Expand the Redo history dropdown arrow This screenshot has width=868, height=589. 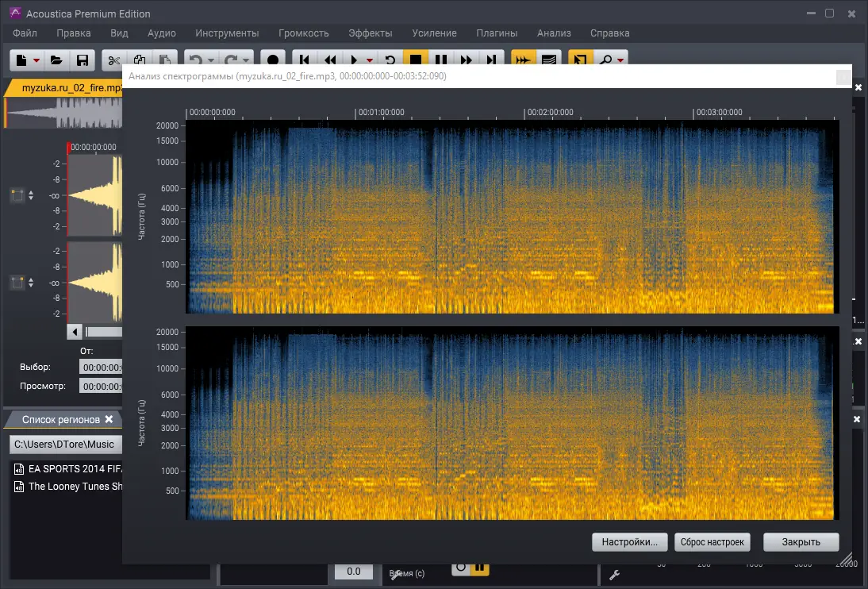click(x=246, y=60)
